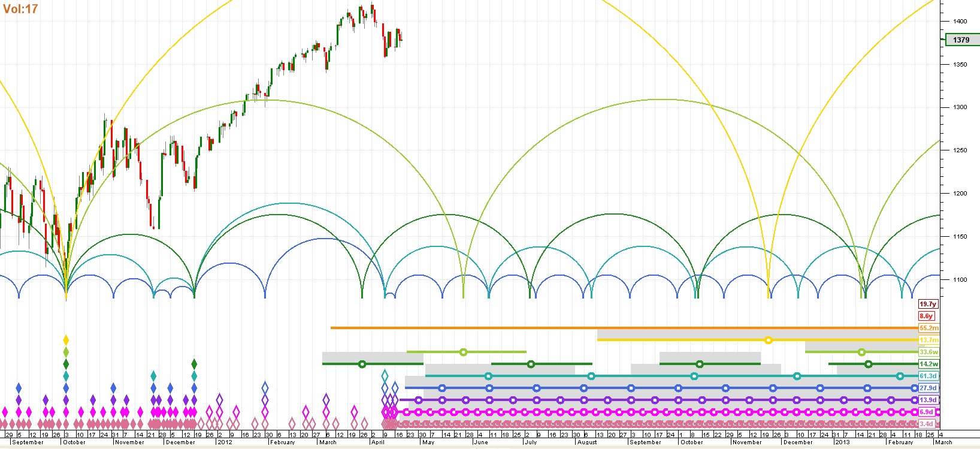Viewport: 980px width, 449px height.
Task: Click the 61.3d cycle label
Action: (x=928, y=376)
